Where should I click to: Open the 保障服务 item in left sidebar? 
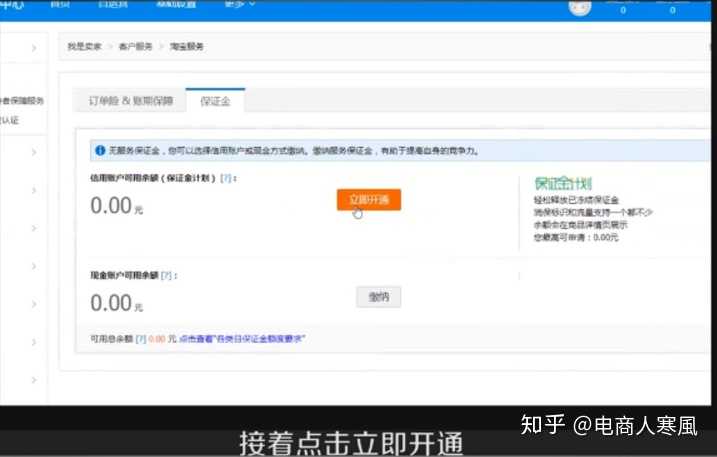pos(24,101)
